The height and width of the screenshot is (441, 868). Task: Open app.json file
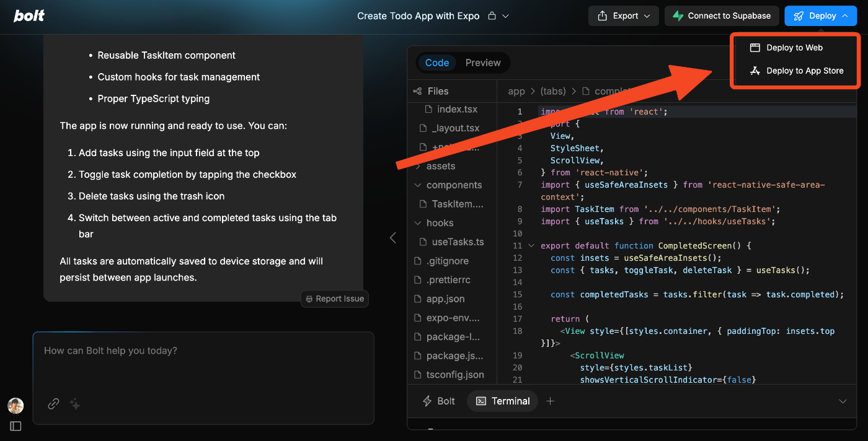coord(439,299)
